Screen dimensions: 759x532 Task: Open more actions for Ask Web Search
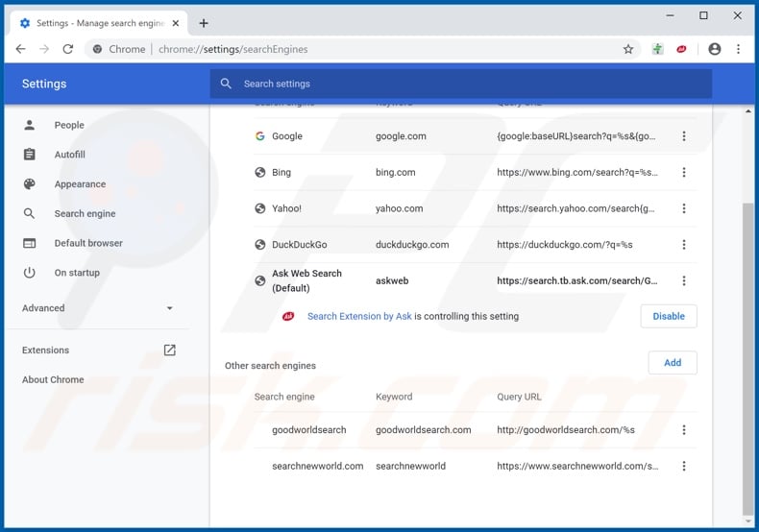(x=683, y=280)
